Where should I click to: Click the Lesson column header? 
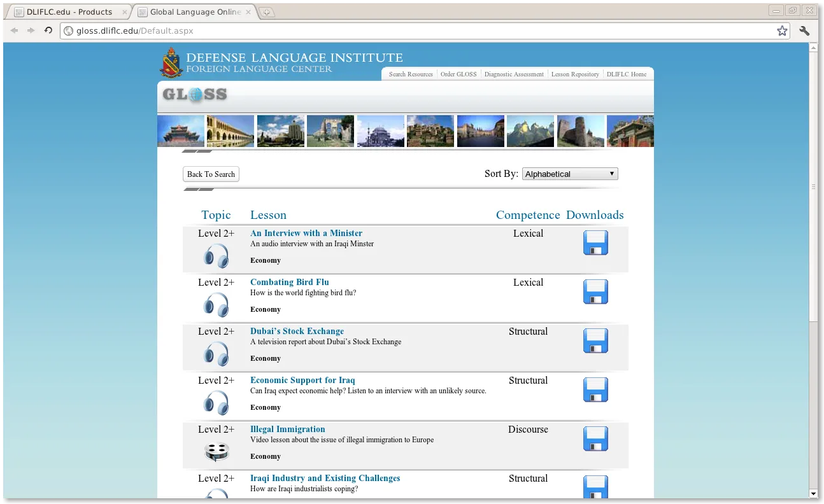click(x=268, y=215)
